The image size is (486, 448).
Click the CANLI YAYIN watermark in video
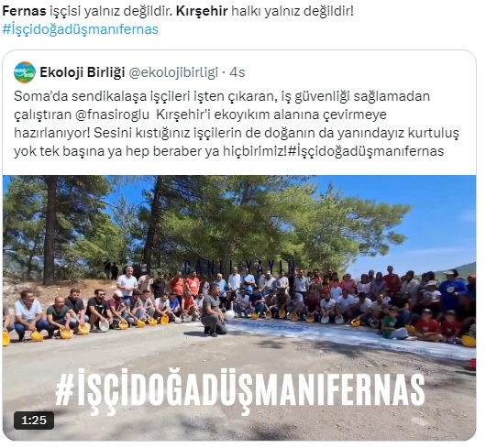coord(239,267)
